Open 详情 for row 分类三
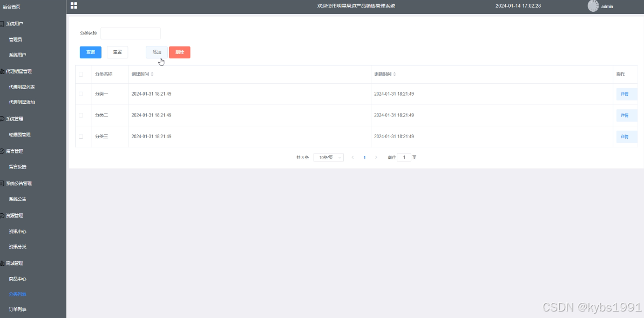644x318 pixels. 627,137
